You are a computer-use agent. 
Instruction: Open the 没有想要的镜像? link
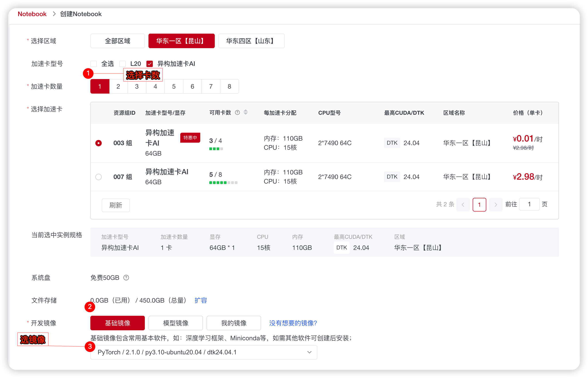[x=293, y=323]
